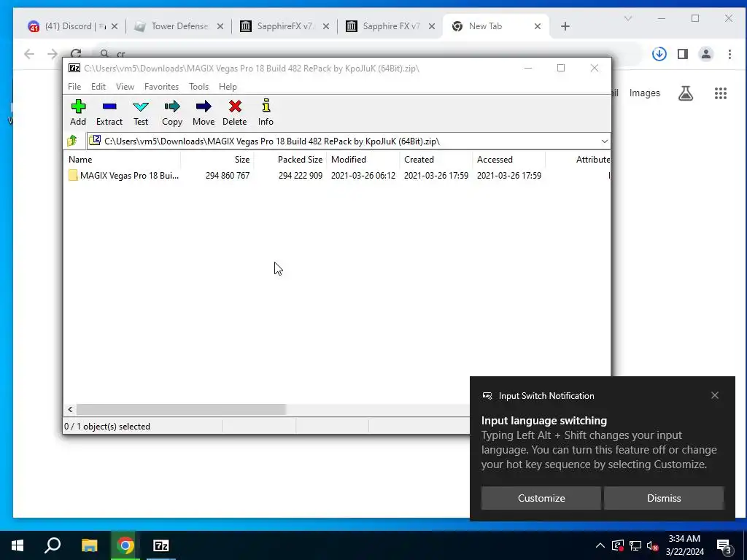Sort by the Size column header
Screen dimensions: 747x560
click(217, 160)
